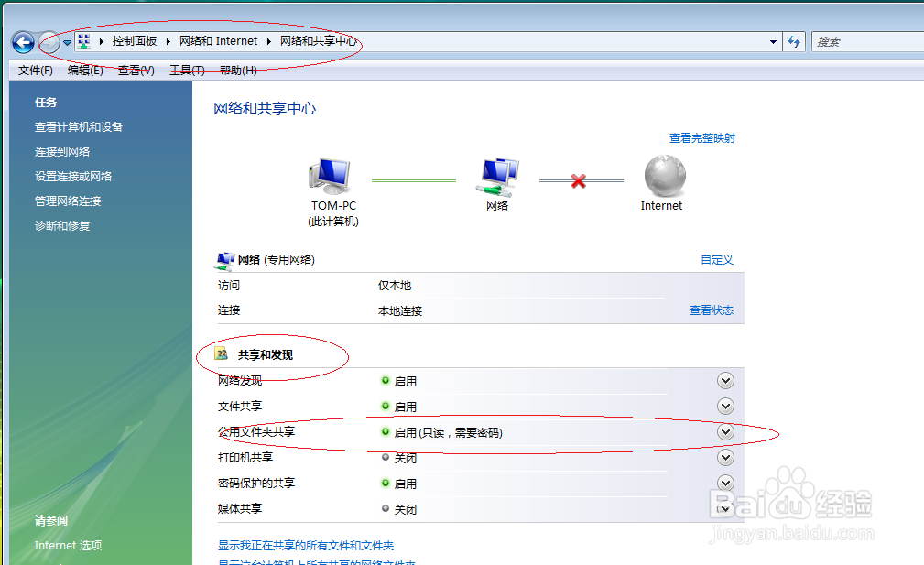924x565 pixels.
Task: Open 管理网络连接 task link
Action: tap(68, 201)
